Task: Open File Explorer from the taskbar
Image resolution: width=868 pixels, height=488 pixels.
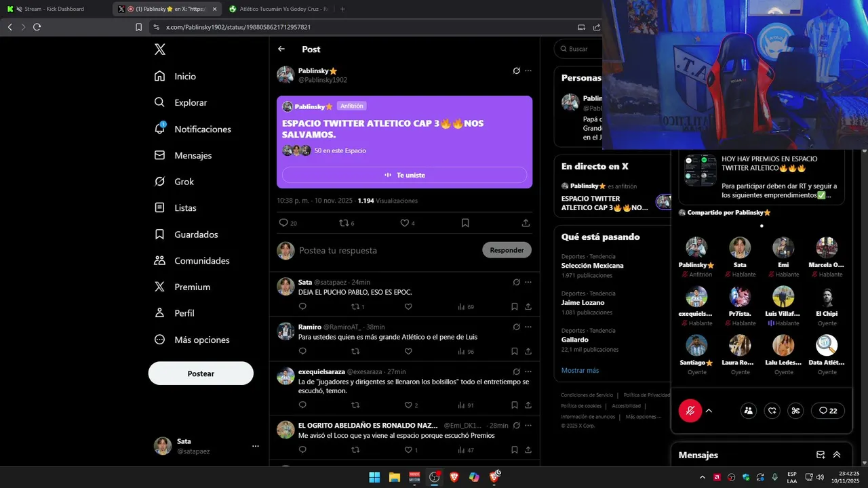Action: point(394,477)
